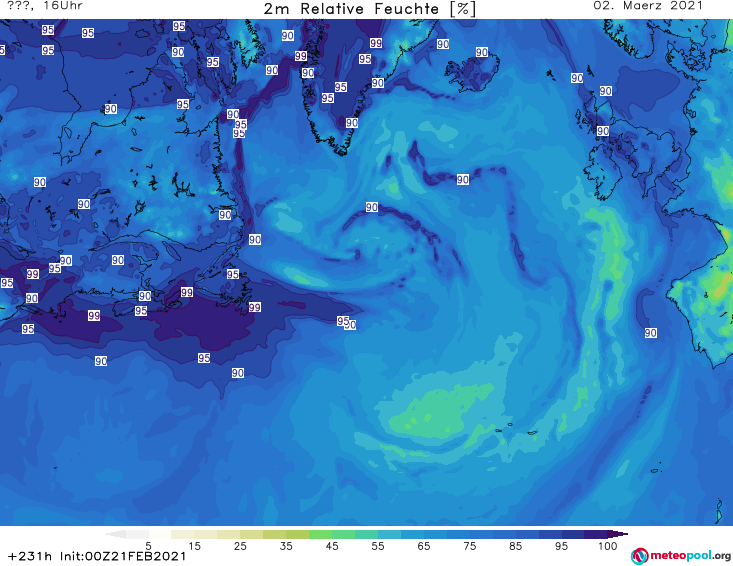Pick the pale cream swatch between 5 and 15

[183, 534]
